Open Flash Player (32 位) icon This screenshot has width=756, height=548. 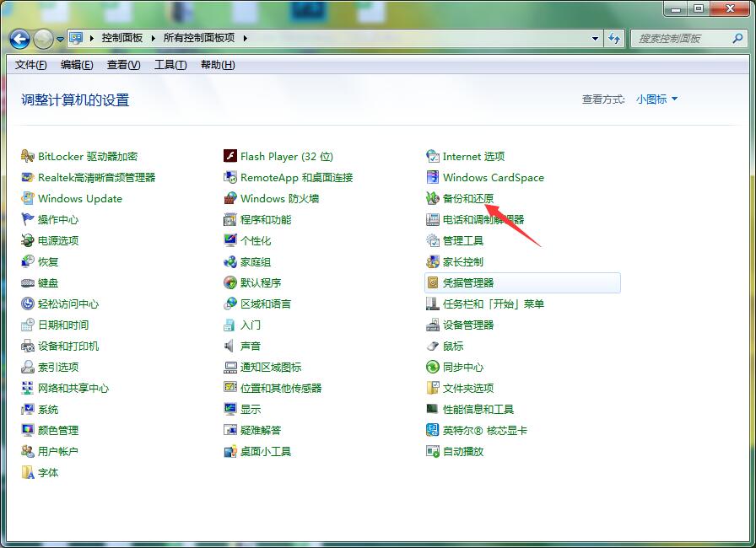pos(230,156)
